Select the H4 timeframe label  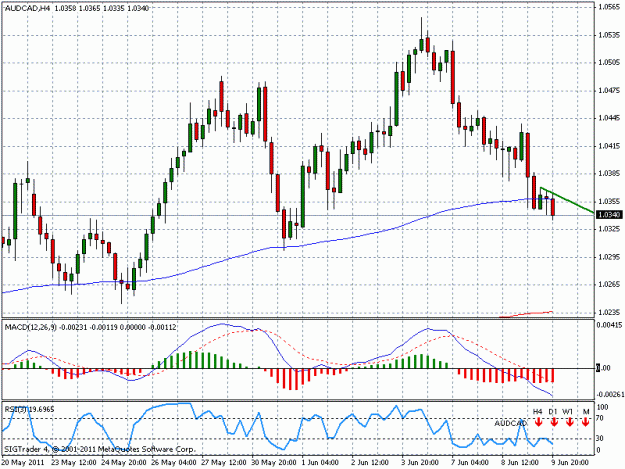(x=538, y=411)
